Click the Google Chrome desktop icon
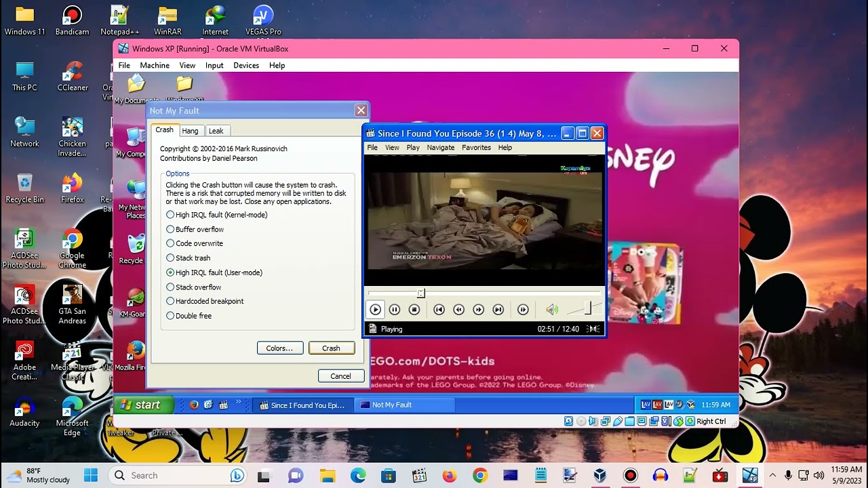 tap(72, 249)
